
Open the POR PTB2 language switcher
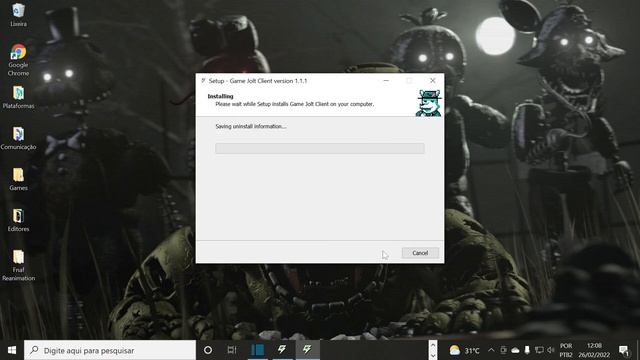point(566,350)
